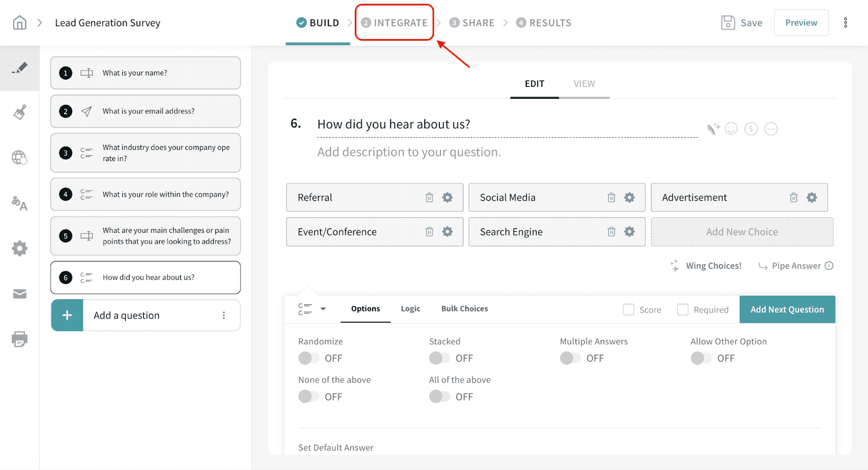Enable the Score checkbox
Image resolution: width=868 pixels, height=470 pixels.
point(628,309)
